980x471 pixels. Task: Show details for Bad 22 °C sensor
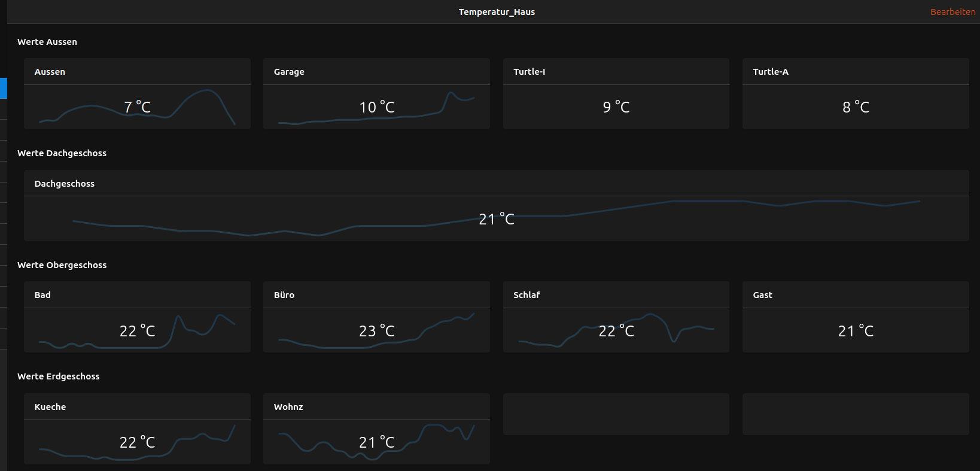coord(137,331)
